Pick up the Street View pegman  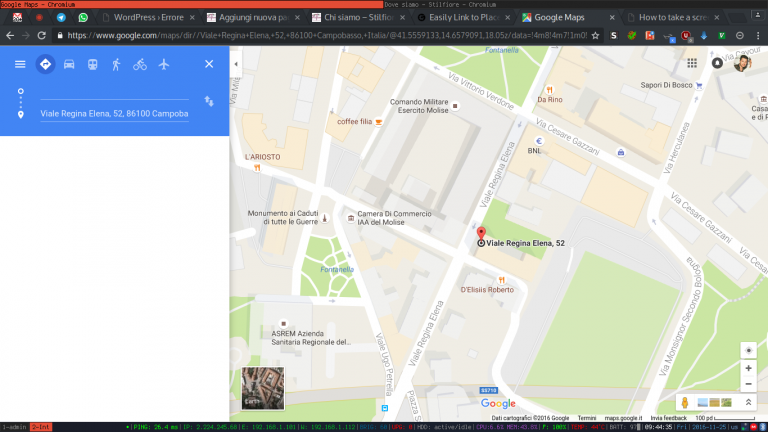(x=685, y=403)
